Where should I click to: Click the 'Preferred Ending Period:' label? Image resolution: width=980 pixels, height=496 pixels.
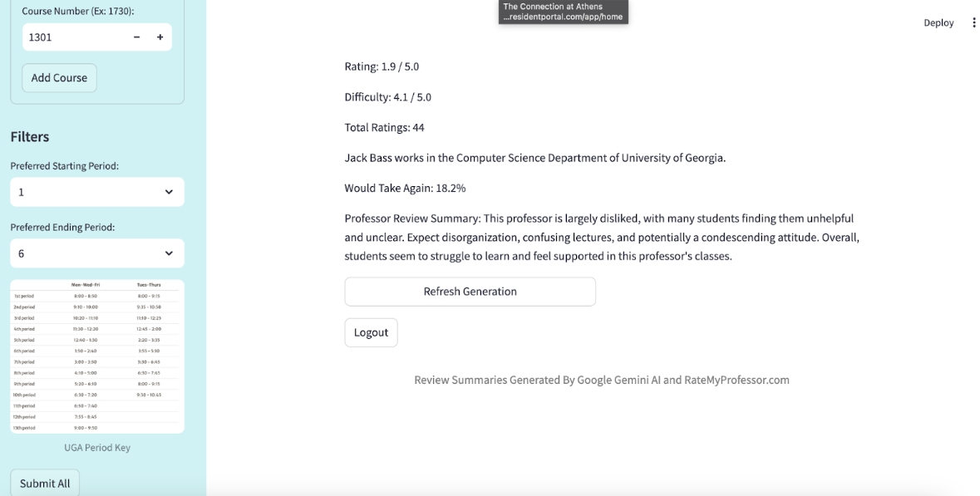(x=62, y=228)
